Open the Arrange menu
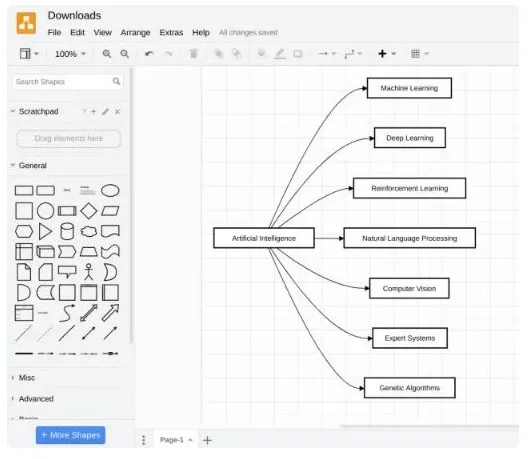529x459 pixels. (135, 33)
